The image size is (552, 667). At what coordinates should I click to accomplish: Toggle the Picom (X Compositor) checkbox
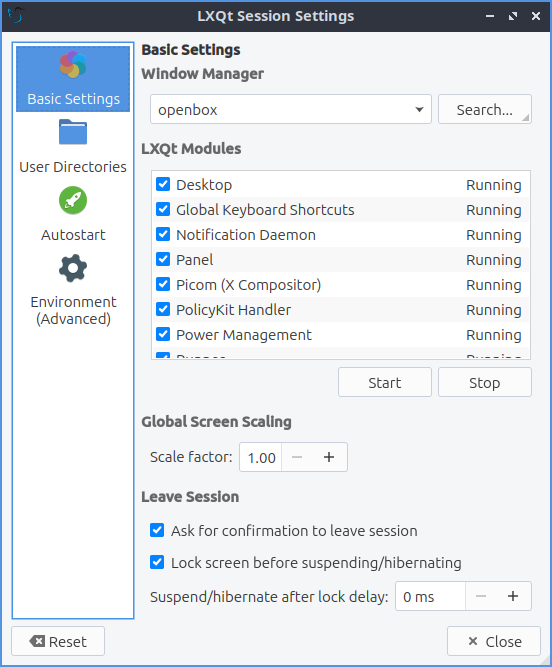pyautogui.click(x=163, y=285)
